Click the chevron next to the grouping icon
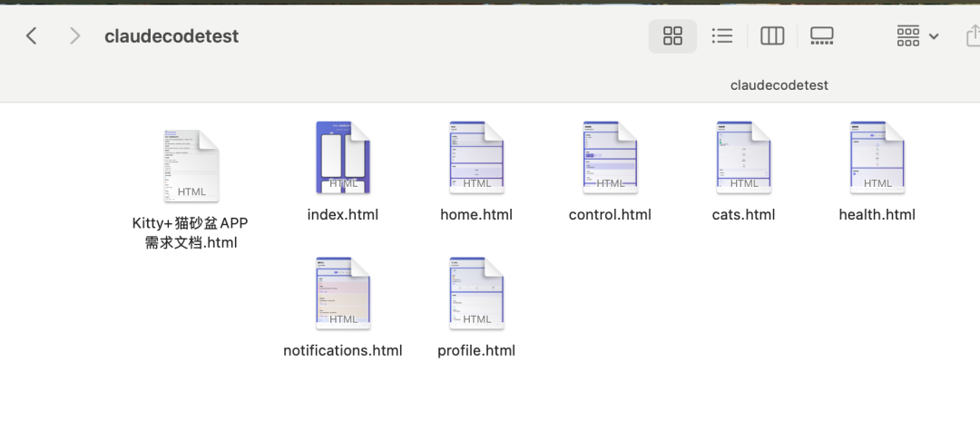Screen dimensions: 980x421 click(934, 36)
